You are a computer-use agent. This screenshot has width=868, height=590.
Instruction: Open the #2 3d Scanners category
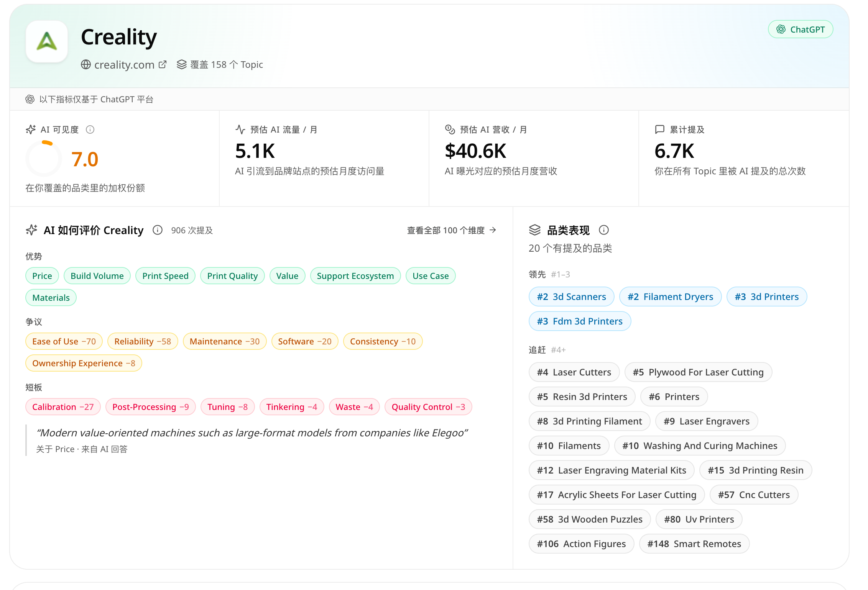pos(572,297)
